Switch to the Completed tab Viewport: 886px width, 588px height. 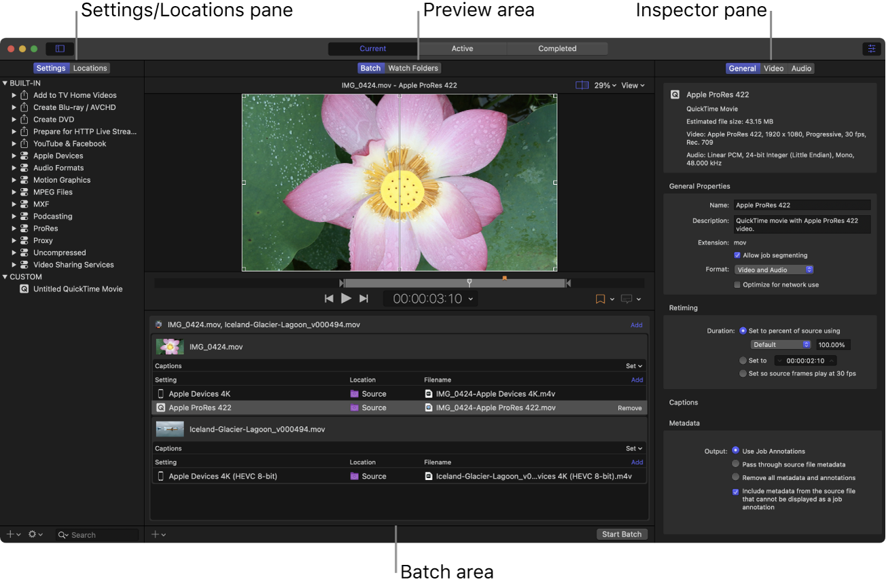click(557, 49)
